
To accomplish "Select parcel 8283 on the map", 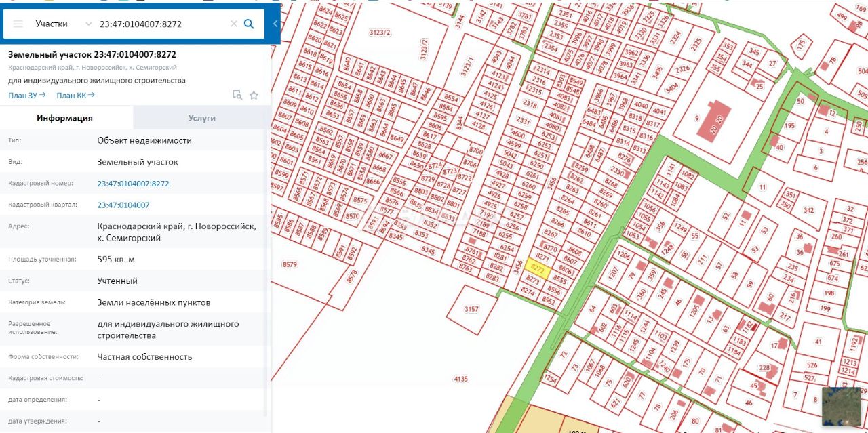I will click(x=492, y=278).
